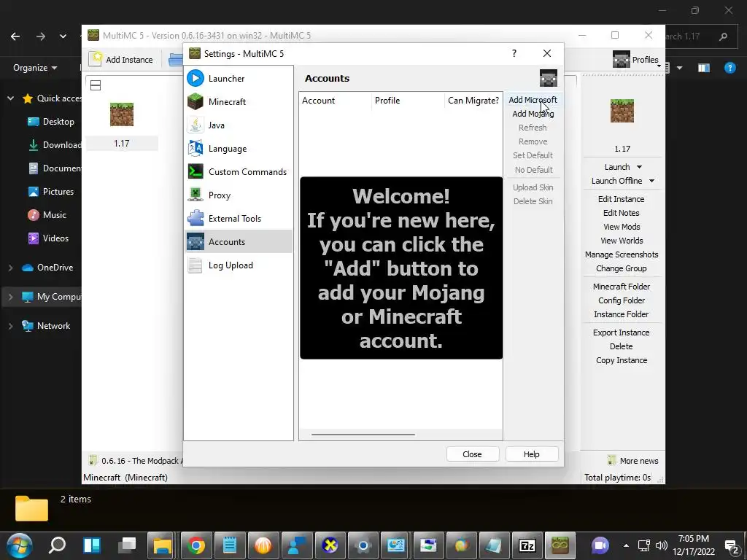Click Upload Skin option
This screenshot has height=560, width=747.
tap(533, 187)
